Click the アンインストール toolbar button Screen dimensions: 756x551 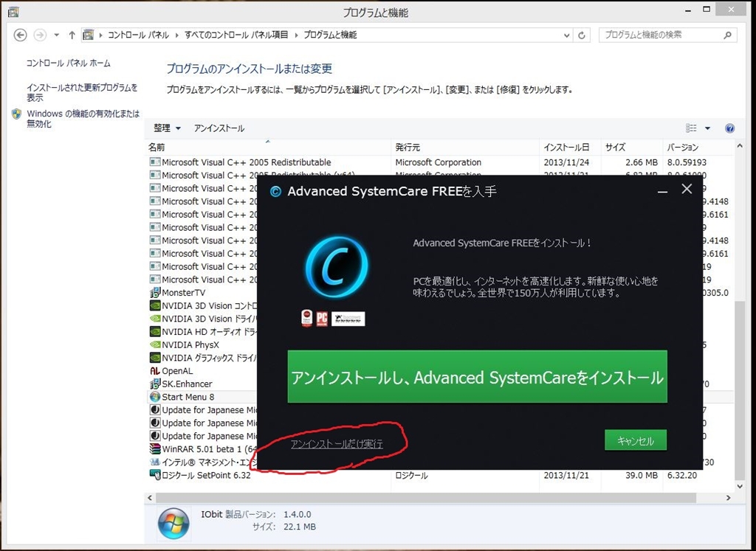(219, 128)
